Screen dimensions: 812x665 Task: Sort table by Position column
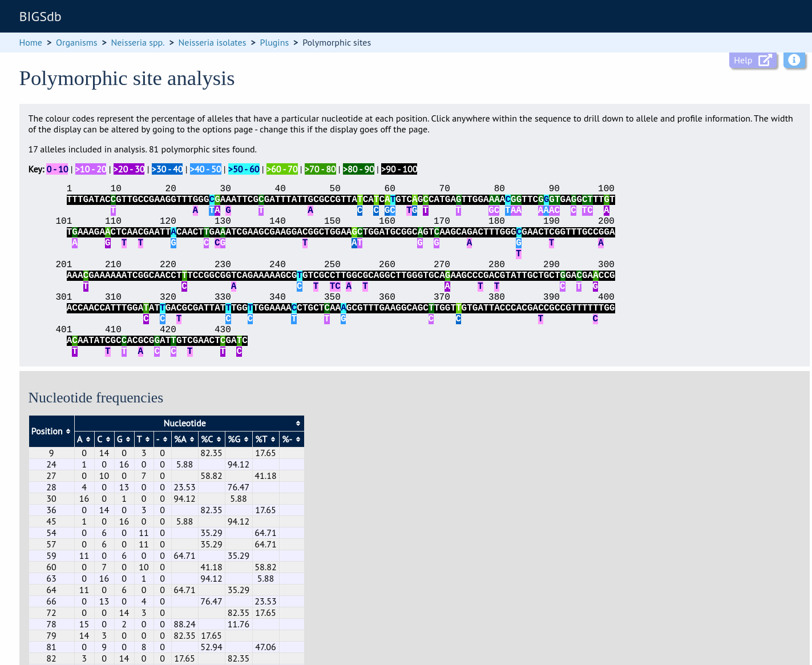click(x=51, y=432)
